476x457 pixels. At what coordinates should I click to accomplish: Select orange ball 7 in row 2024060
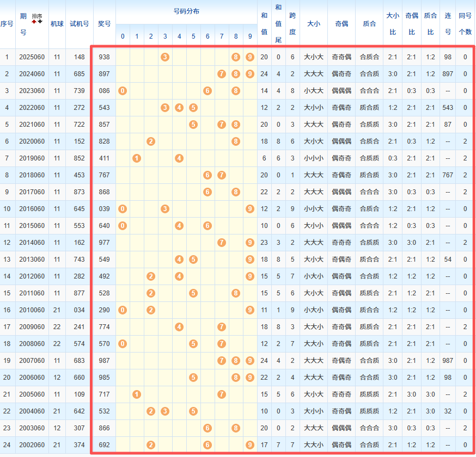coord(222,73)
